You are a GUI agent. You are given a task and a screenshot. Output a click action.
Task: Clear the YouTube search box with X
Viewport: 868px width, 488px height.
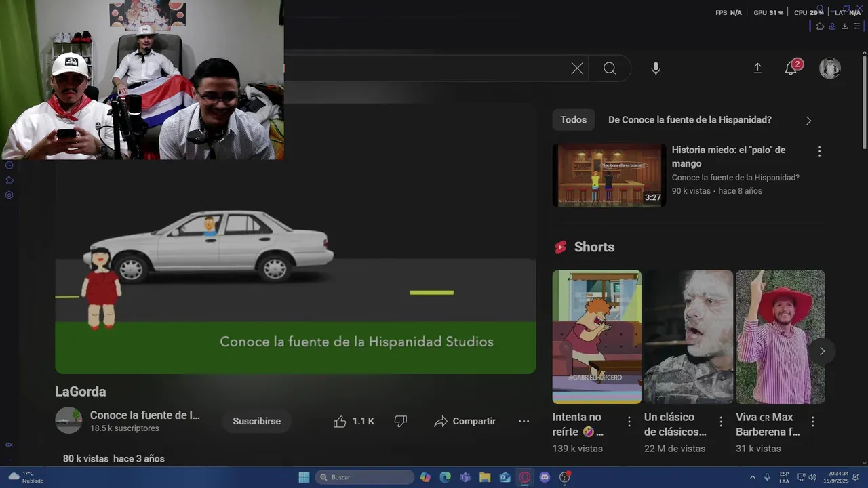(x=577, y=68)
